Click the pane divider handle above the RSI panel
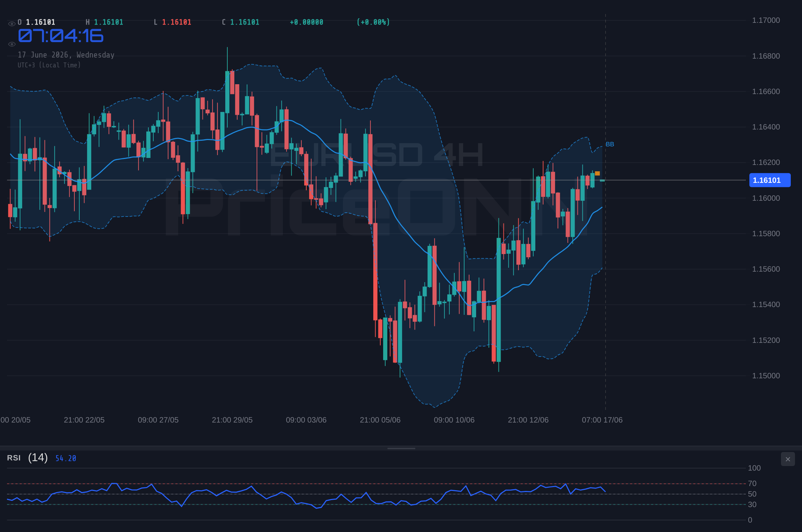802x532 pixels. pyautogui.click(x=401, y=448)
